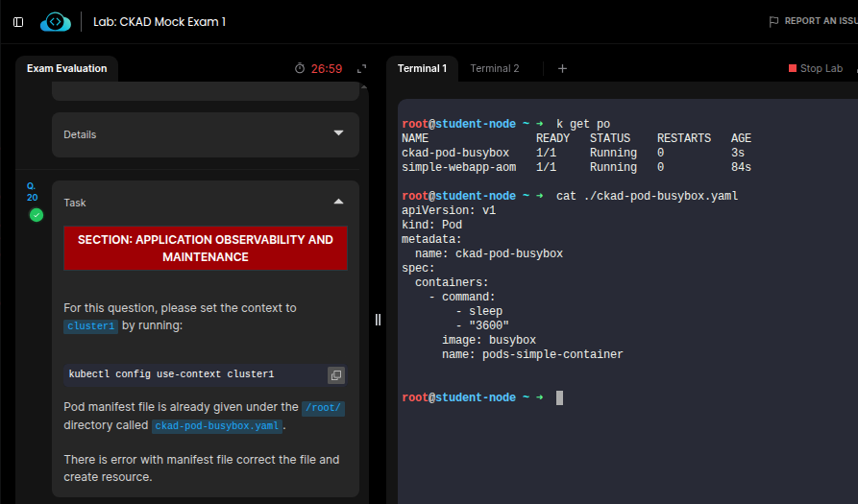Open the Exam Evaluation tab
Viewport: 858px width, 504px height.
[x=66, y=68]
